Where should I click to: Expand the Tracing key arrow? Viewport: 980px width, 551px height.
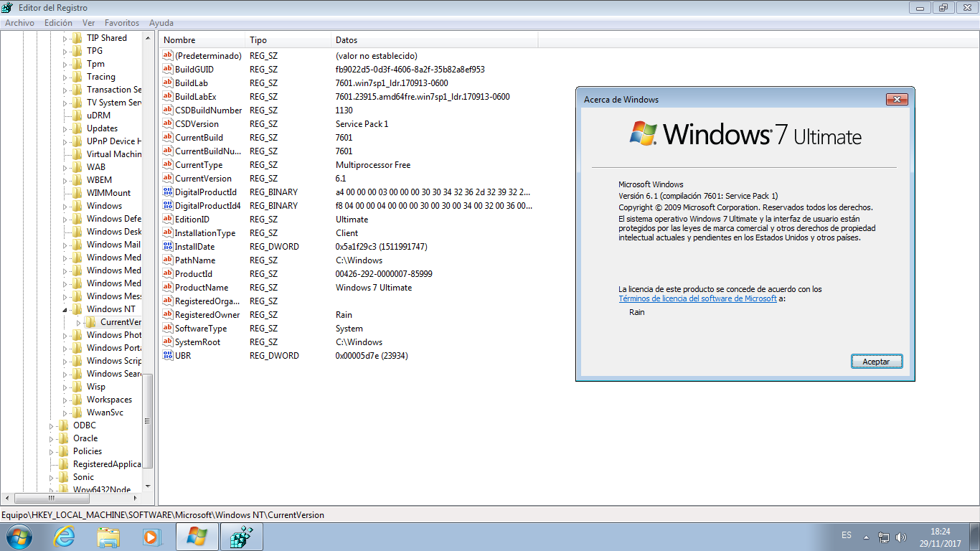click(65, 77)
